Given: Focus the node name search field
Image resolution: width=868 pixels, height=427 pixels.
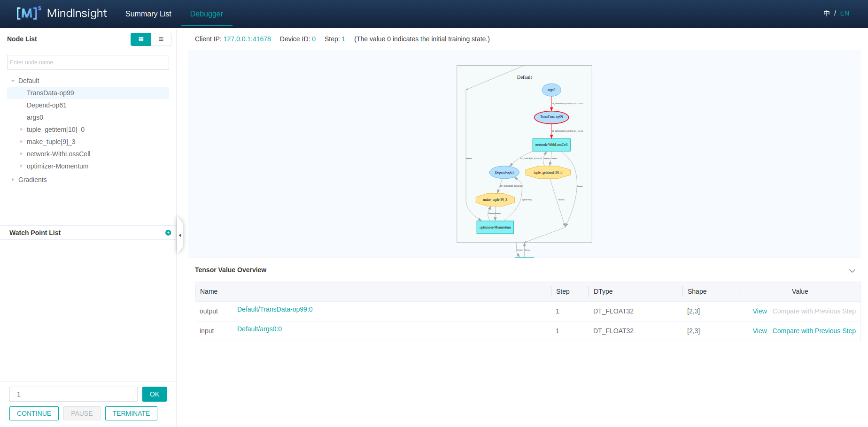Looking at the screenshot, I should click(x=88, y=62).
